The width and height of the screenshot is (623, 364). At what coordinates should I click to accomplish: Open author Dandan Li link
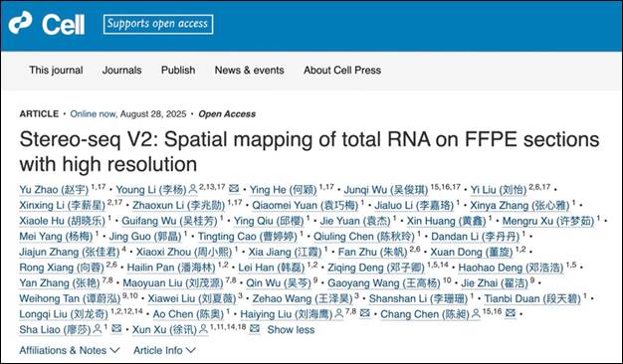coord(475,236)
